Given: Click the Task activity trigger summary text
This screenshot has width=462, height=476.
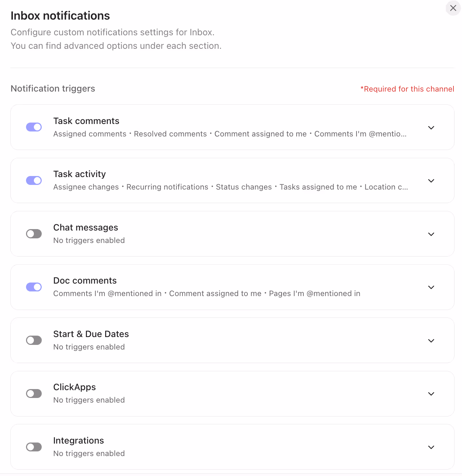Looking at the screenshot, I should pyautogui.click(x=230, y=187).
